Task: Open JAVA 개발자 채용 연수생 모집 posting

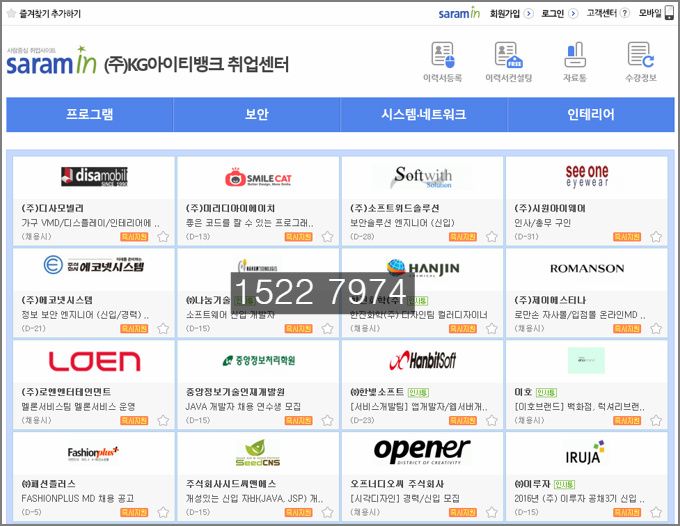Action: [243, 407]
